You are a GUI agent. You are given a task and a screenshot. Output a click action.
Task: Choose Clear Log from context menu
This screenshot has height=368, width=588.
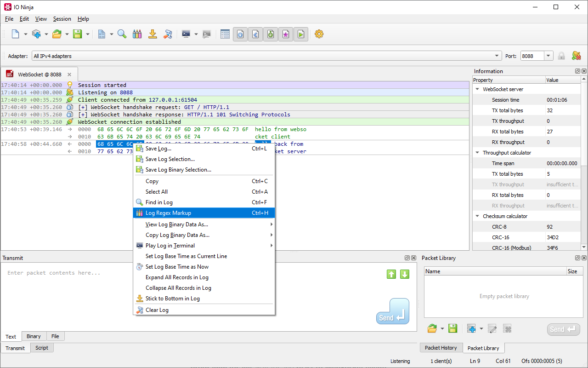click(204, 310)
